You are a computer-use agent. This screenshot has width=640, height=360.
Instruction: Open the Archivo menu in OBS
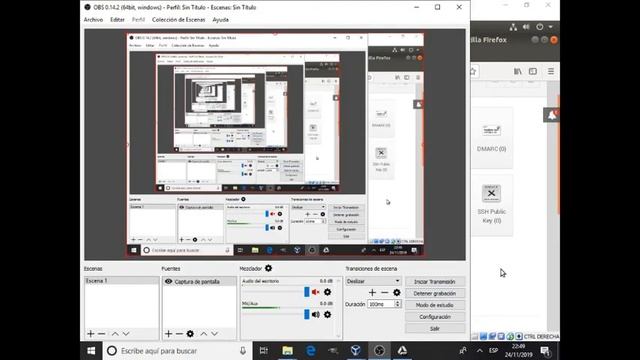[x=93, y=20]
